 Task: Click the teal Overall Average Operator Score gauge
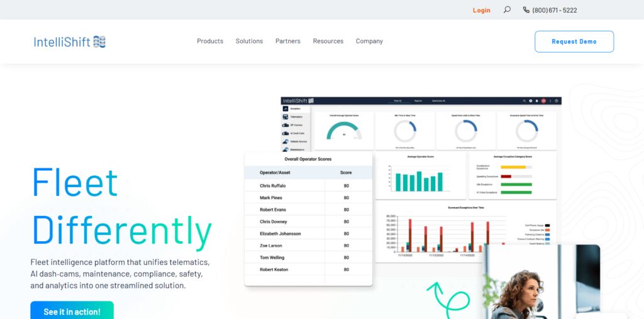[344, 131]
